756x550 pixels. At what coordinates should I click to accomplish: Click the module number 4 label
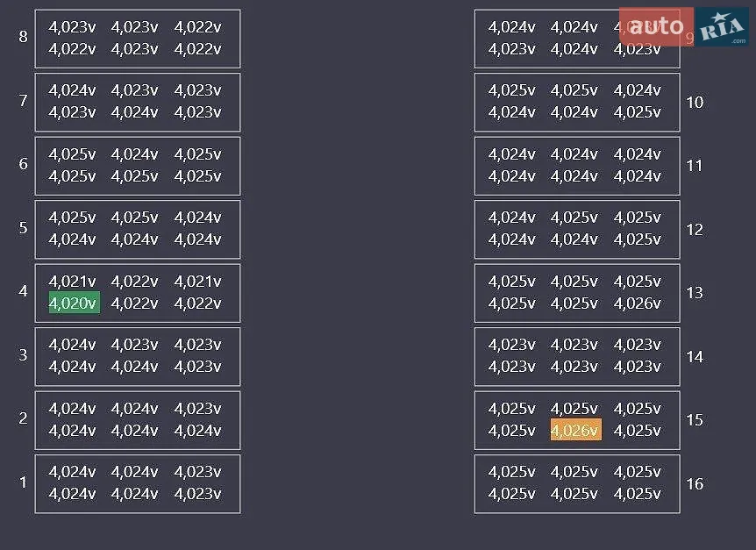coord(23,291)
